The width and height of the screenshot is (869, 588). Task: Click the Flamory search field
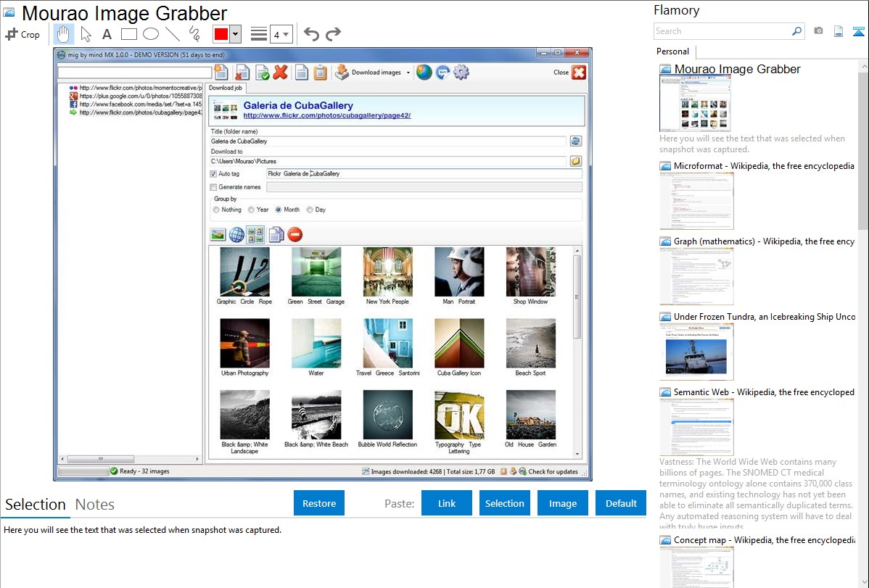point(722,31)
